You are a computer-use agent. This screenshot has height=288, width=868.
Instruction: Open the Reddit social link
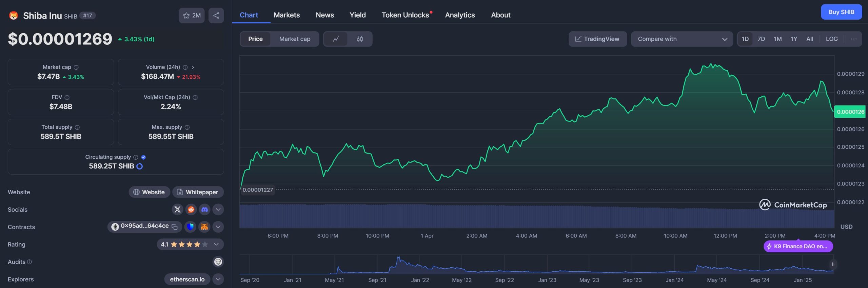click(191, 210)
